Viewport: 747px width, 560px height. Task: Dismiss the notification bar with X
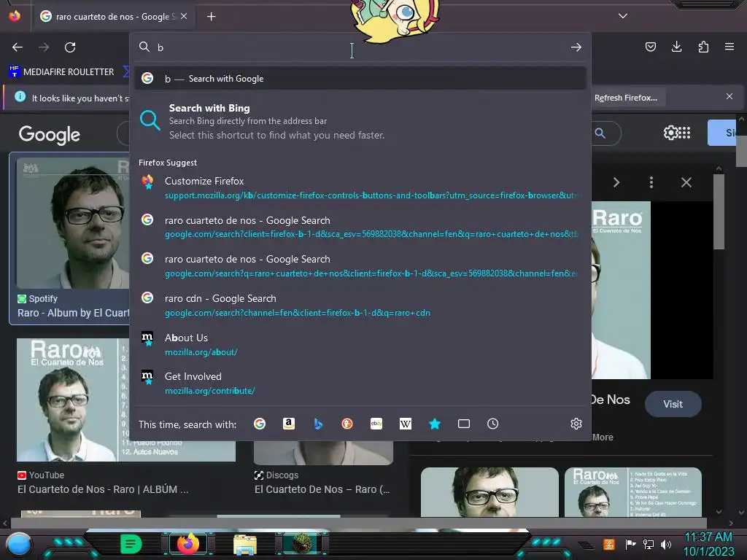coord(729,97)
